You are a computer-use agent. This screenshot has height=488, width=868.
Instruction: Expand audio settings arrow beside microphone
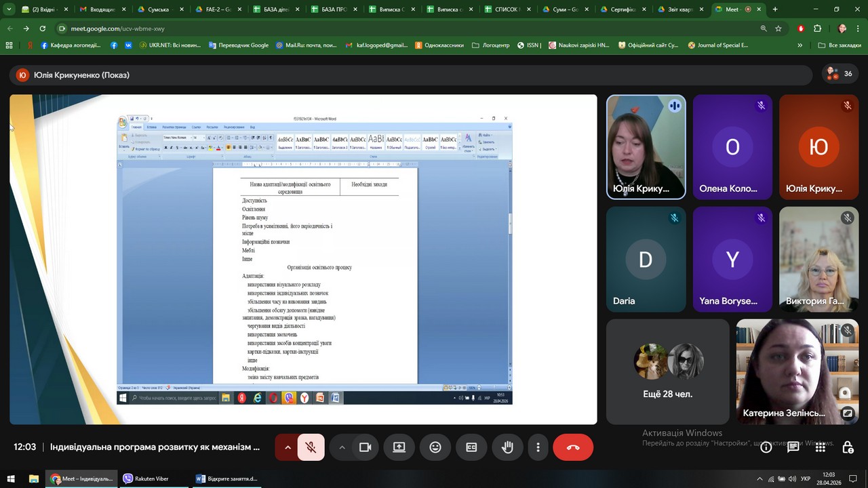tap(288, 447)
